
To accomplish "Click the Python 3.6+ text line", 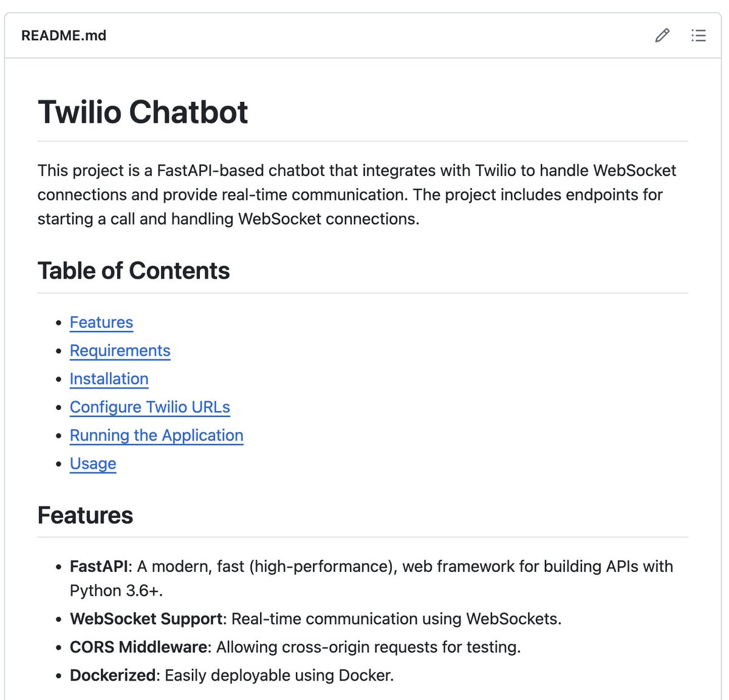I will (117, 591).
